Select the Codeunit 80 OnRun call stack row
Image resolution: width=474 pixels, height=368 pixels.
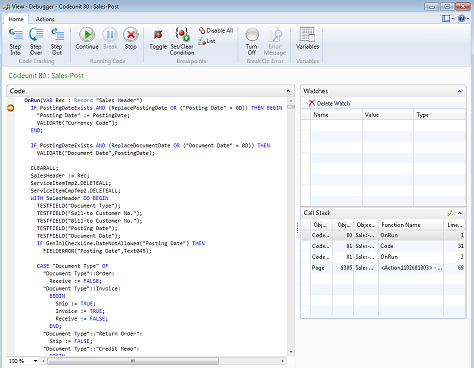click(x=383, y=235)
